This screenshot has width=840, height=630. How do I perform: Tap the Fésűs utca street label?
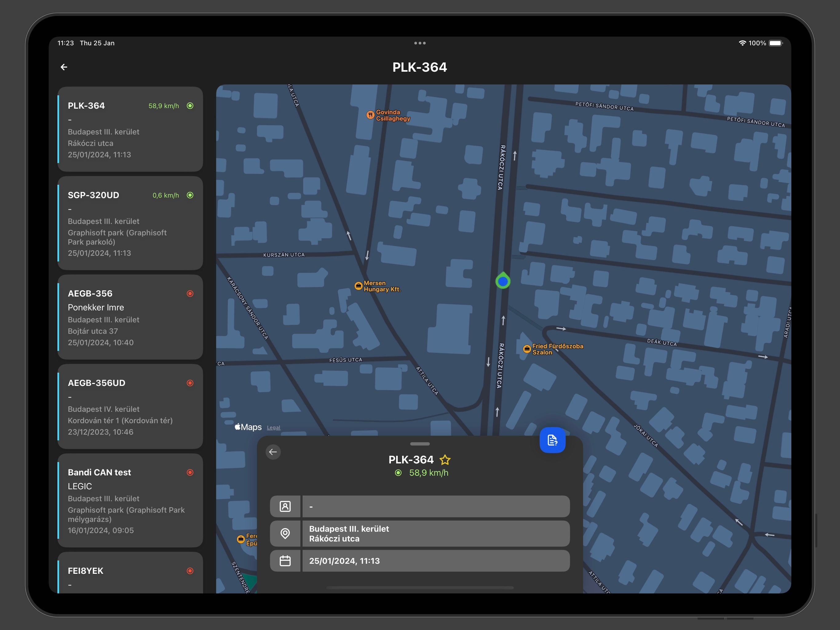click(x=346, y=360)
